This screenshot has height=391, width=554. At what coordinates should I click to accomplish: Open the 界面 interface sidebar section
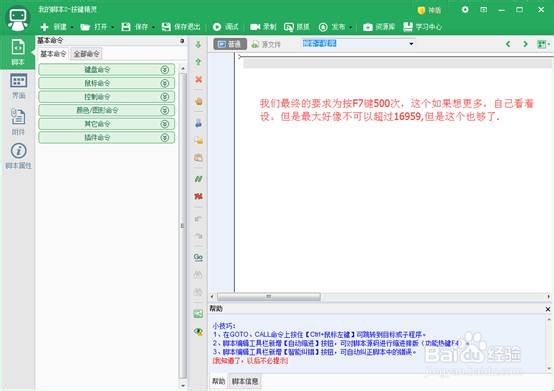coord(18,86)
